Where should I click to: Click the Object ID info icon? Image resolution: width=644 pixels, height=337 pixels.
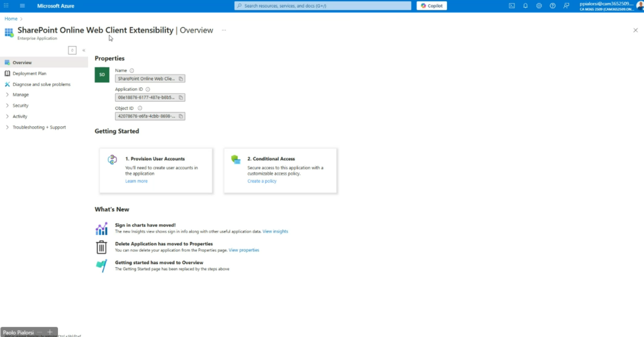pos(140,108)
